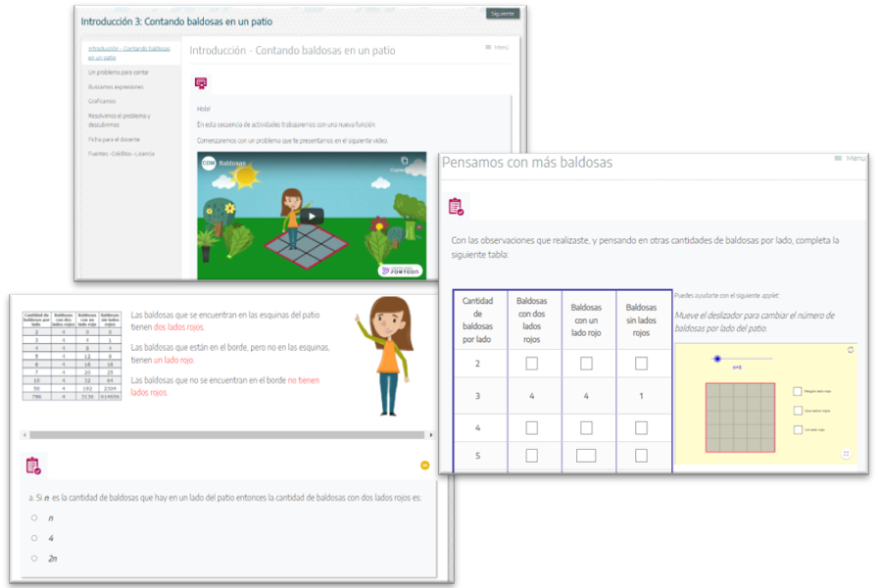Open applet fullscreen with the expand icon
The width and height of the screenshot is (880, 588).
pos(847,454)
